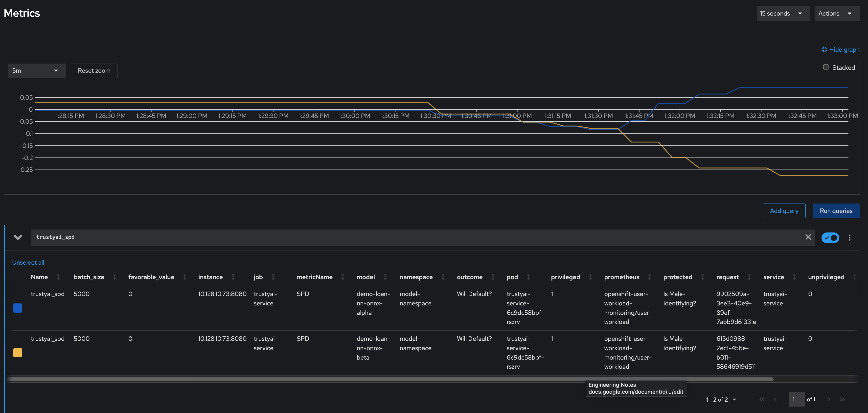Collapse the trustyai_spd query expander

coord(18,237)
